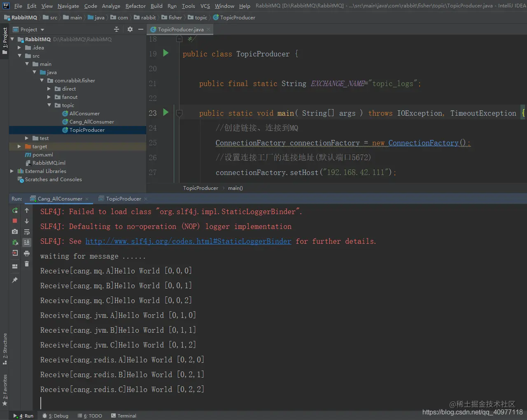527x420 pixels.
Task: Open the Run tool window button
Action: [x=23, y=415]
